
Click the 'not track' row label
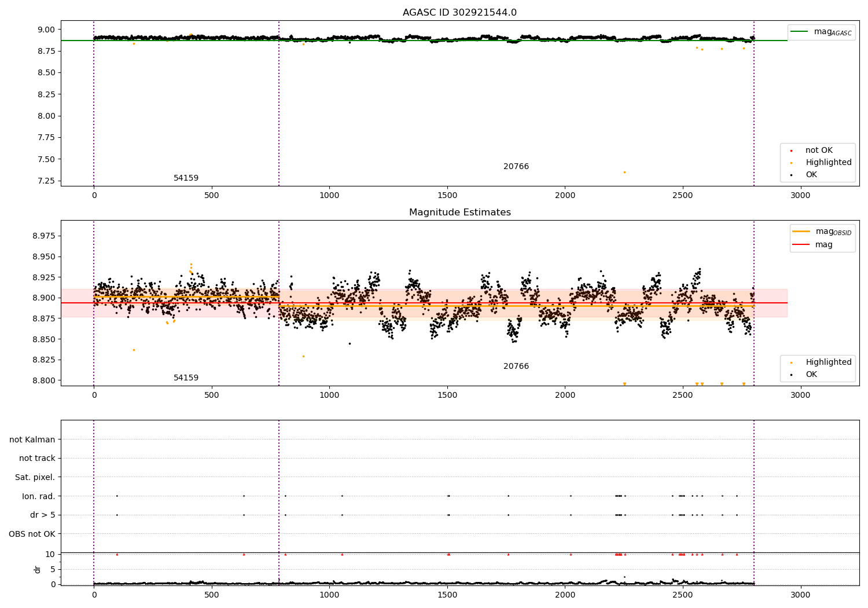click(x=37, y=458)
